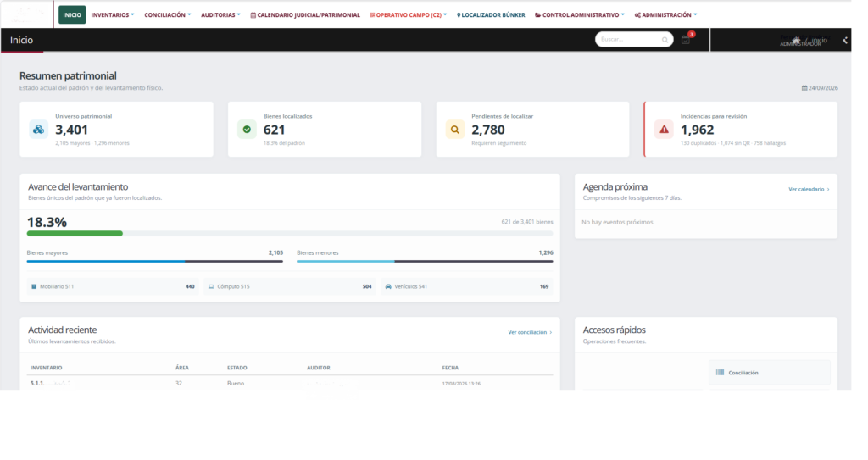Click the Pendientes de localizar value 2,780
This screenshot has width=868, height=460.
tap(487, 130)
